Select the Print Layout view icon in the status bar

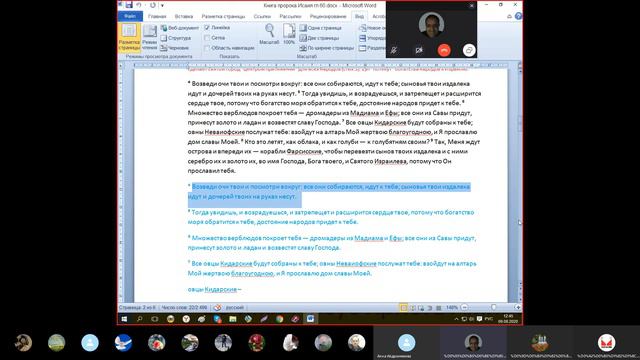(x=403, y=307)
